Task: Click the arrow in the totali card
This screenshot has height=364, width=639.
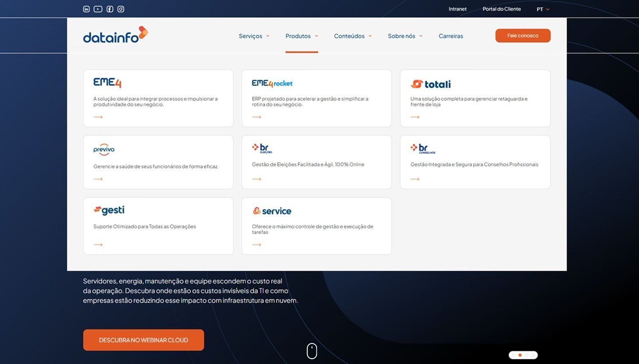Action: click(415, 117)
